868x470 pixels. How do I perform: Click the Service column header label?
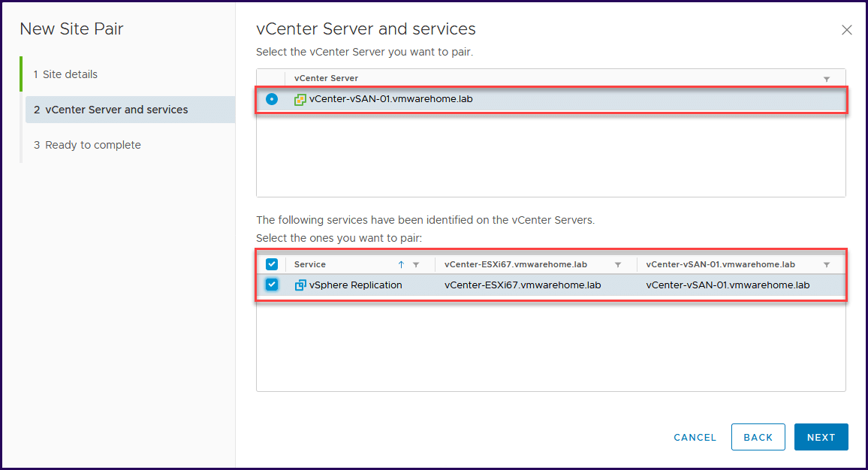tap(310, 264)
